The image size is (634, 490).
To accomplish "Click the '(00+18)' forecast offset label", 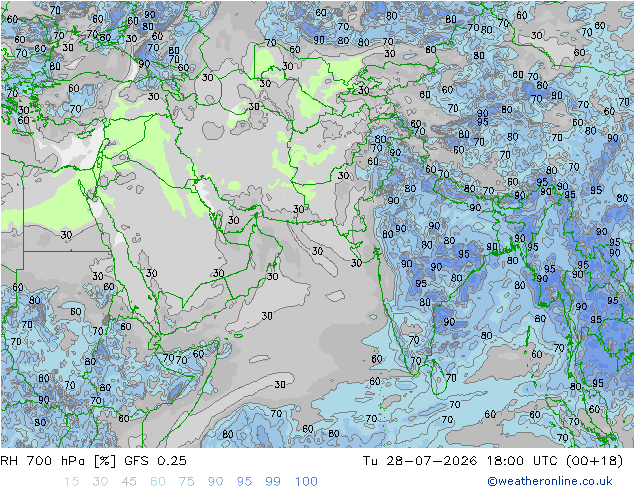I will (x=594, y=461).
